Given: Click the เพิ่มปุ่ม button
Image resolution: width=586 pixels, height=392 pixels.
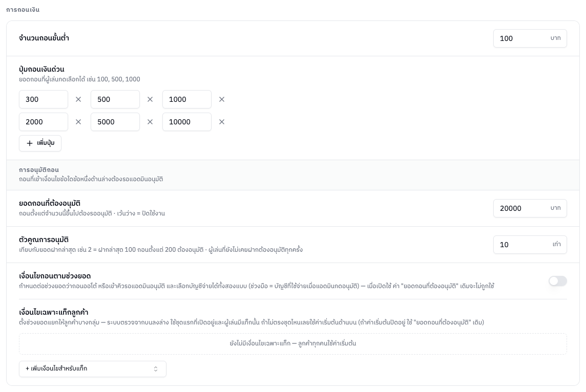Looking at the screenshot, I should coord(40,143).
